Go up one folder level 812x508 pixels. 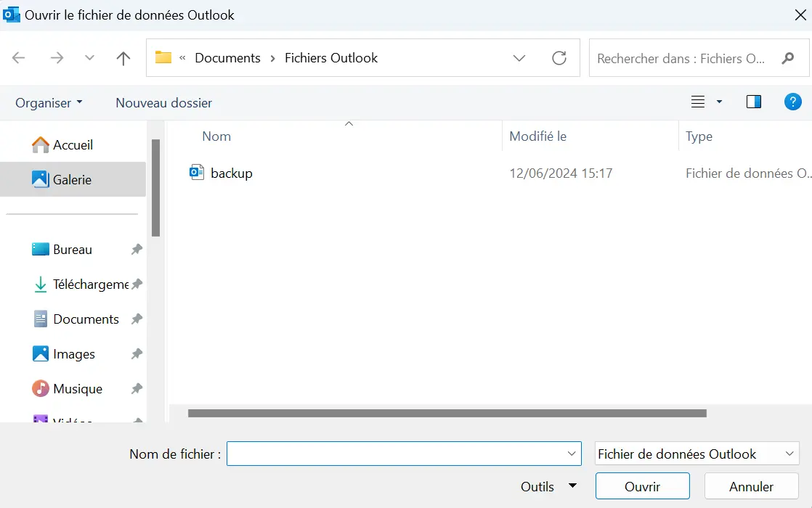point(123,58)
